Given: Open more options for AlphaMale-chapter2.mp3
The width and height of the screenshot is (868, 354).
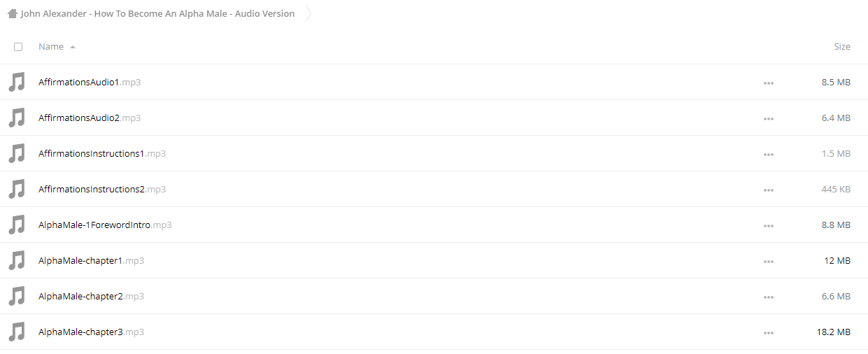Looking at the screenshot, I should (x=769, y=297).
